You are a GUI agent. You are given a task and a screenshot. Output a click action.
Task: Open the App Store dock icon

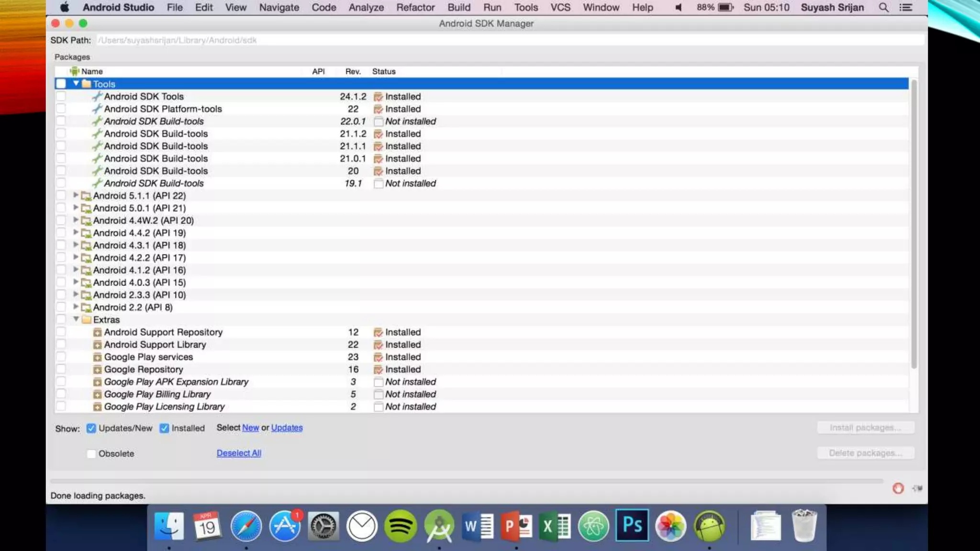pyautogui.click(x=285, y=526)
